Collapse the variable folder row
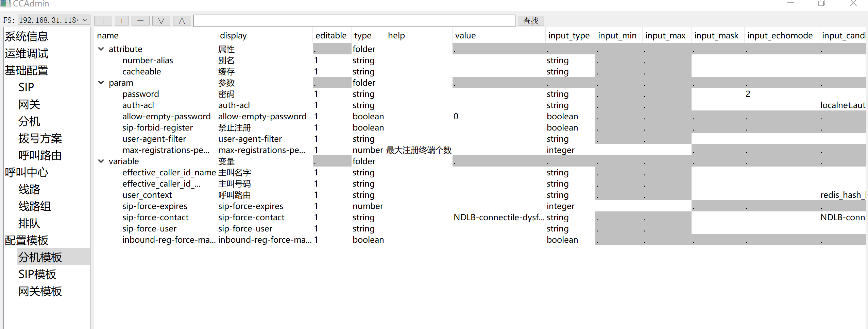This screenshot has height=329, width=868. pos(101,161)
